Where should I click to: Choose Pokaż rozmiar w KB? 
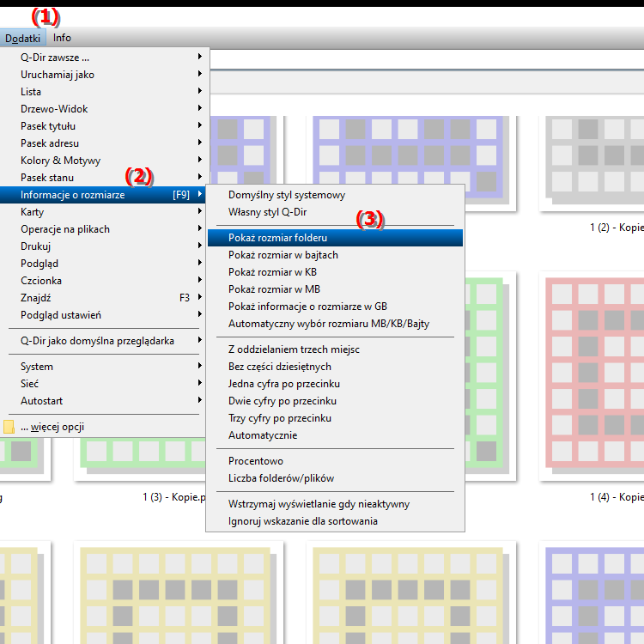(x=335, y=272)
